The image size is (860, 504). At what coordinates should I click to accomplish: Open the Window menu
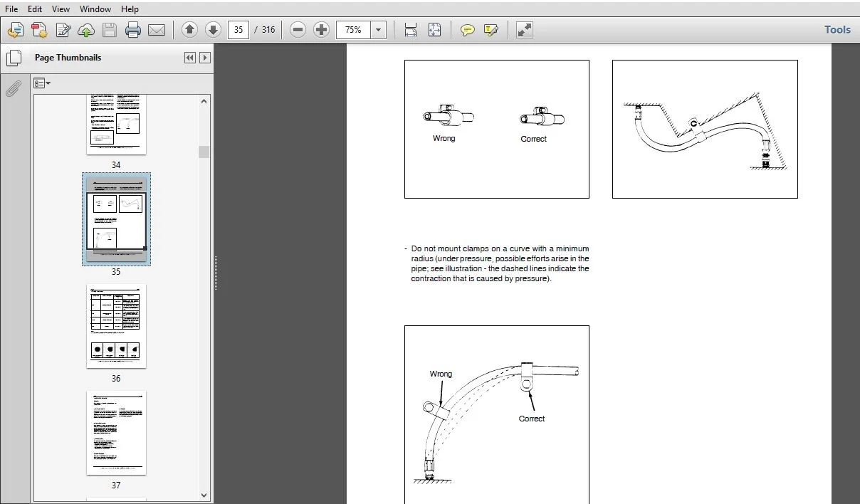pos(95,9)
